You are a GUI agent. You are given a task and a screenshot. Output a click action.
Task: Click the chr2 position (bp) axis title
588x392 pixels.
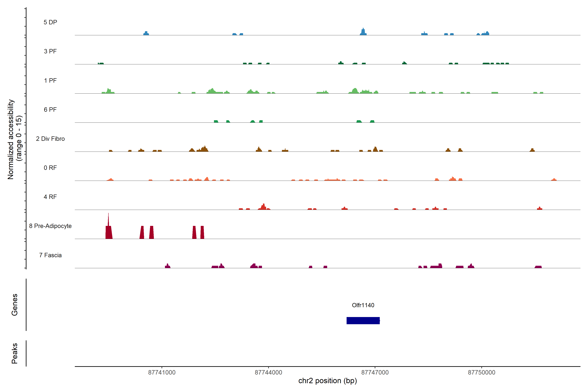(327, 381)
